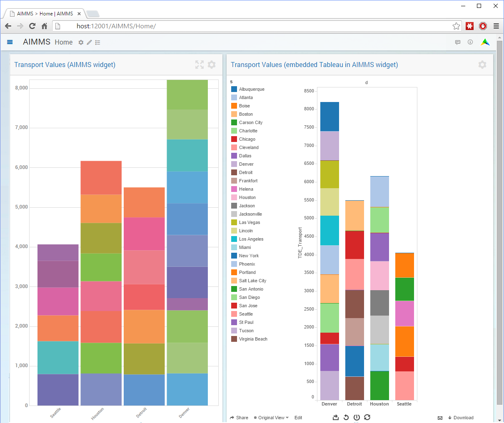Click the Transport Values (AIMMS widget) title
Screen dimensions: 504x423
[65, 65]
